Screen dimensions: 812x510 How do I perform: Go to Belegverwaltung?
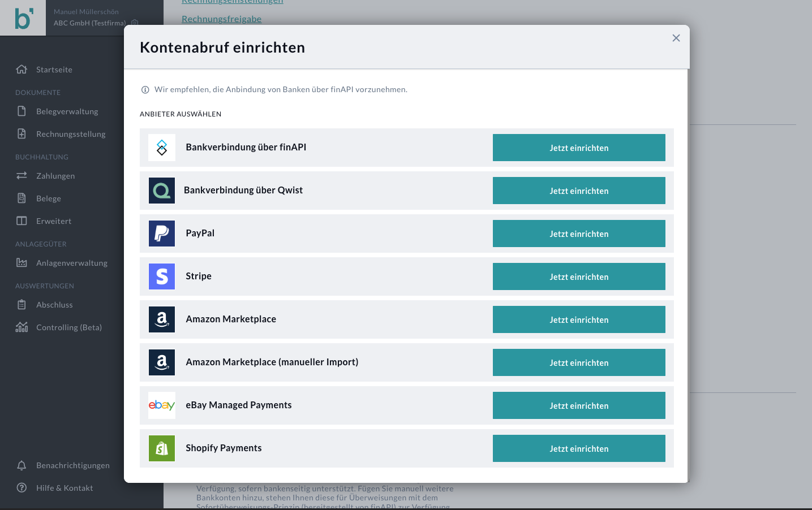[67, 111]
